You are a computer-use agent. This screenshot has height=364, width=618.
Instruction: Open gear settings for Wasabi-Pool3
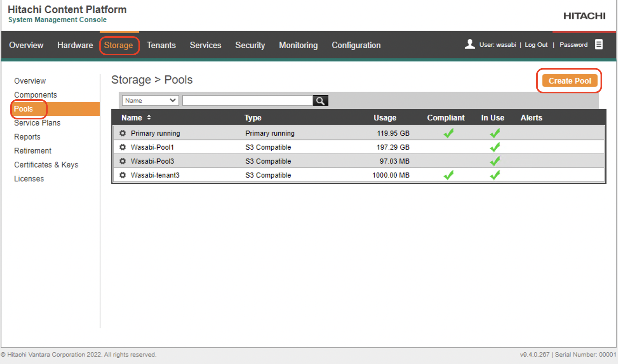pyautogui.click(x=123, y=161)
